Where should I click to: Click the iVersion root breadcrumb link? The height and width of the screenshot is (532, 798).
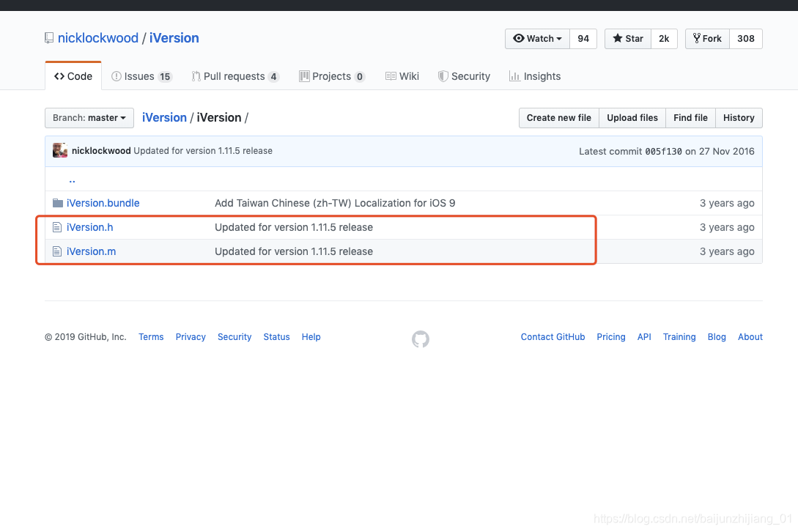pyautogui.click(x=164, y=117)
